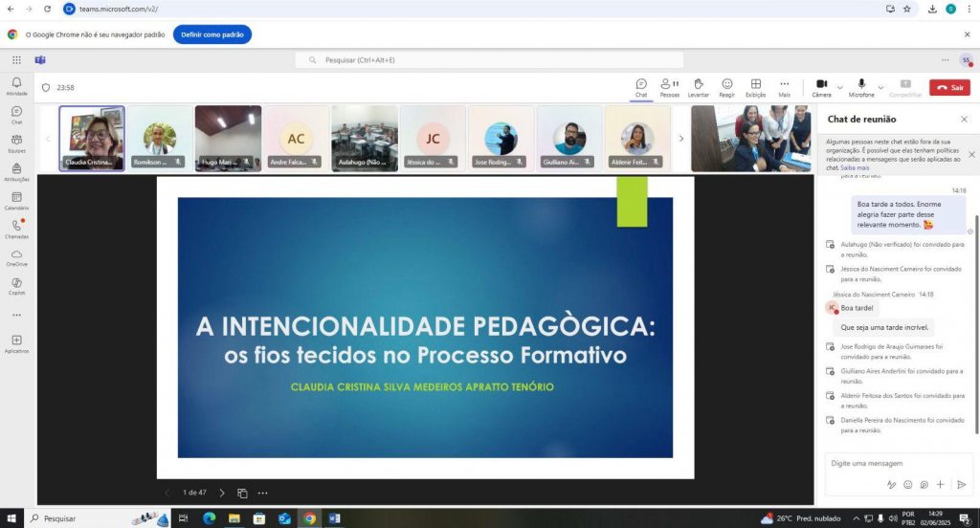Image resolution: width=980 pixels, height=528 pixels.
Task: Open the Activity feed in Teams sidebar
Action: click(x=17, y=86)
